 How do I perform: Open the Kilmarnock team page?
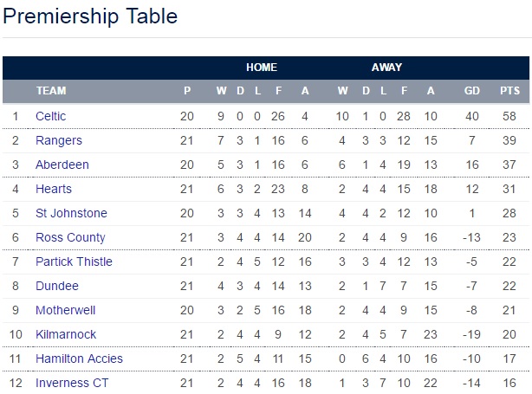(66, 334)
